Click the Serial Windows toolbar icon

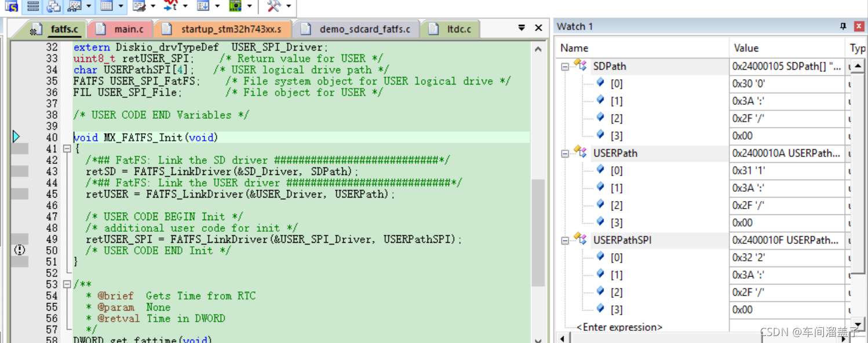(x=139, y=6)
